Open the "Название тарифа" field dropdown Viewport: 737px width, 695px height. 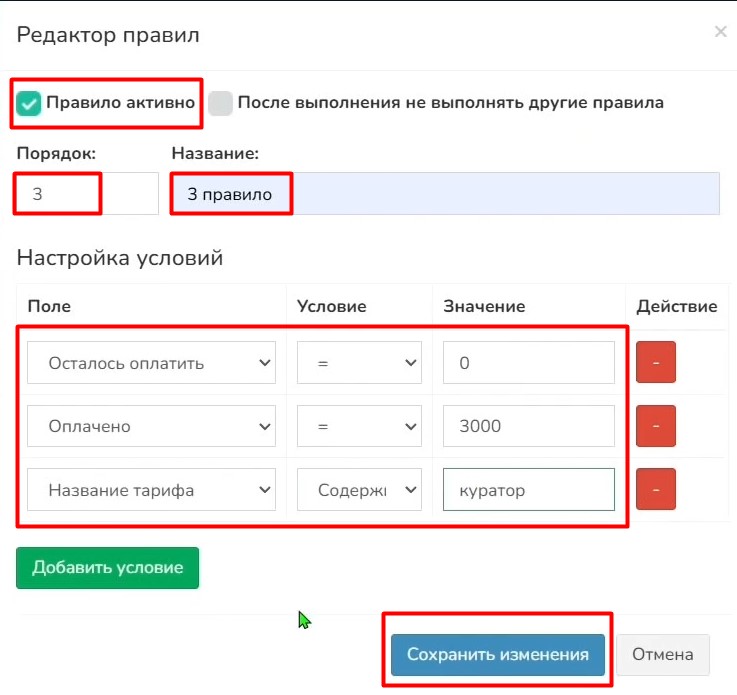click(x=151, y=490)
